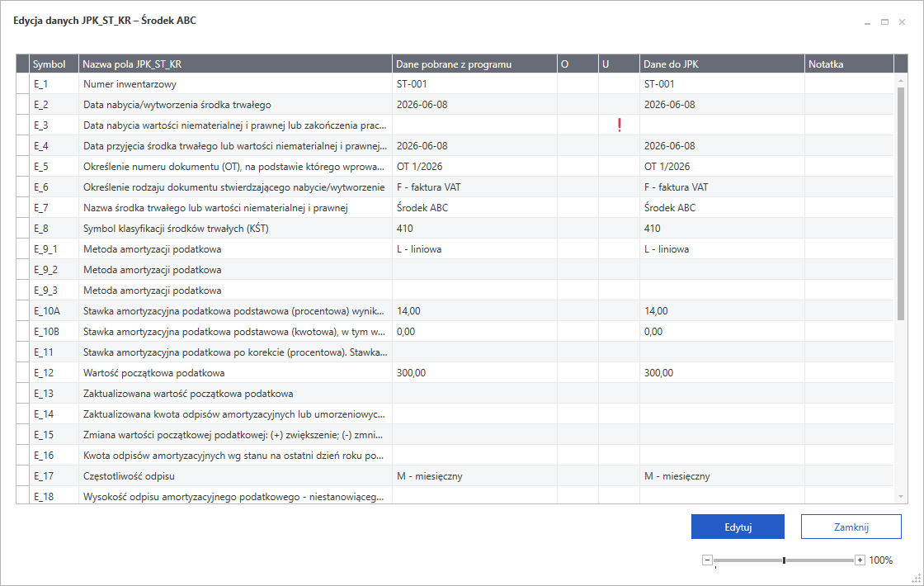
Task: Click the scrollbar up arrow
Action: 900,79
